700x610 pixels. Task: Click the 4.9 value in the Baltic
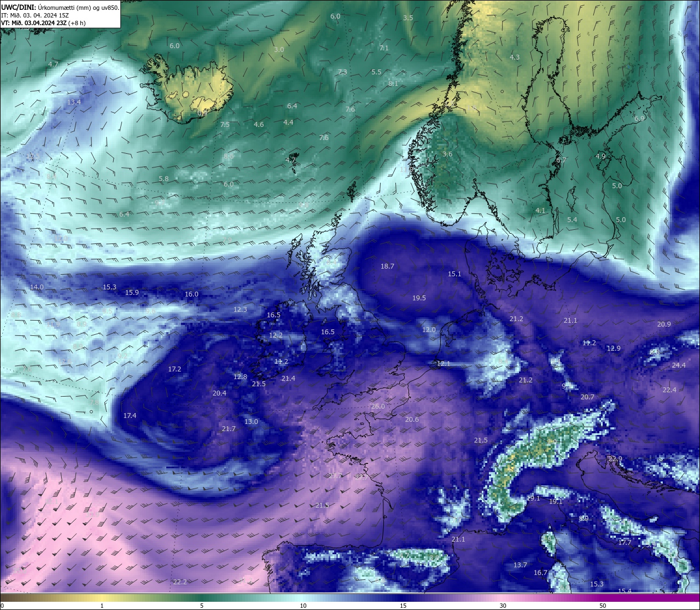[600, 156]
